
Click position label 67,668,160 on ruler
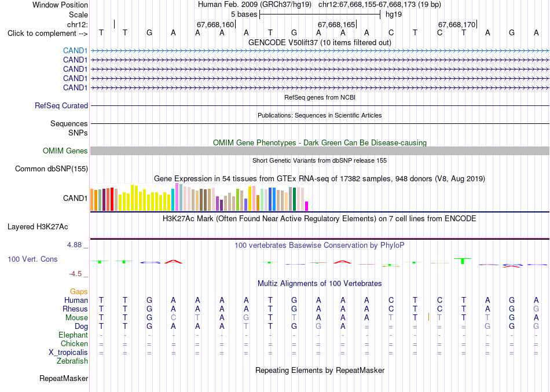pos(215,24)
